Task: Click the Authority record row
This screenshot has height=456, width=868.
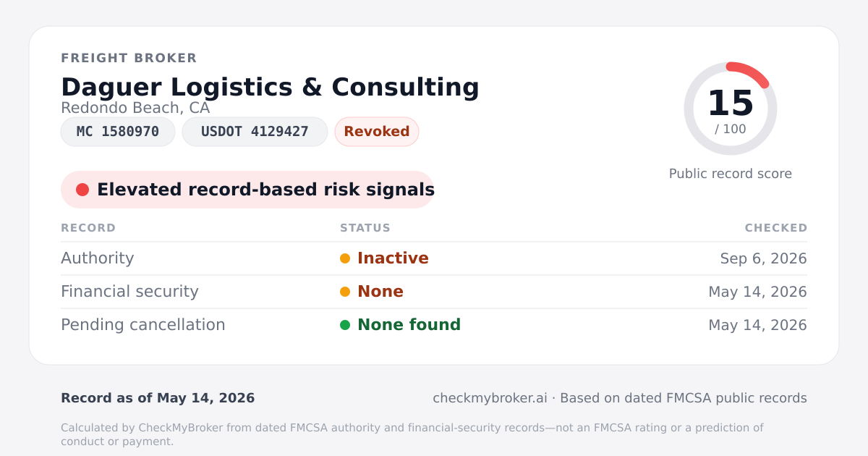Action: coord(434,258)
